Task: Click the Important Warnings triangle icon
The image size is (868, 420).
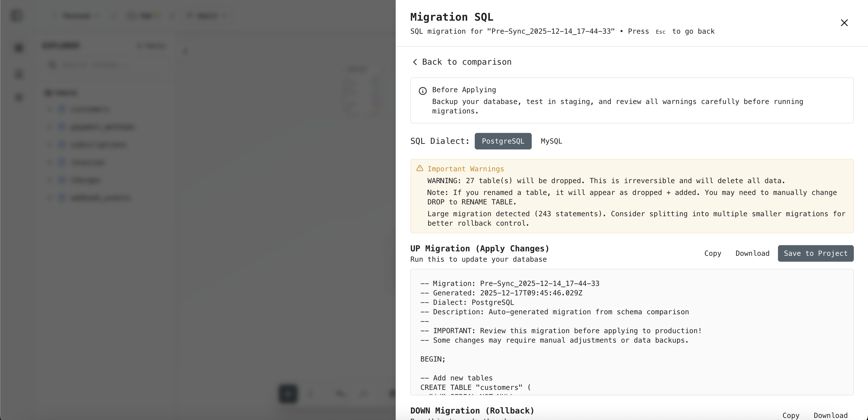Action: 420,168
